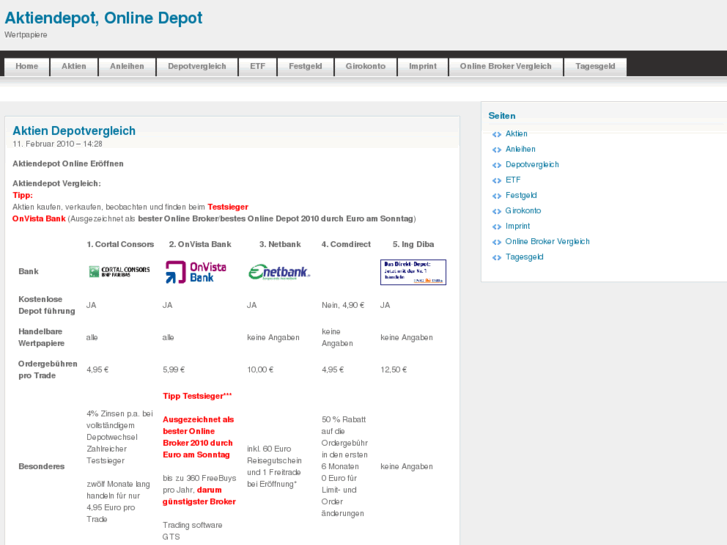Click the 'Wertpapiere' site tagline
This screenshot has height=545, width=727.
point(26,35)
